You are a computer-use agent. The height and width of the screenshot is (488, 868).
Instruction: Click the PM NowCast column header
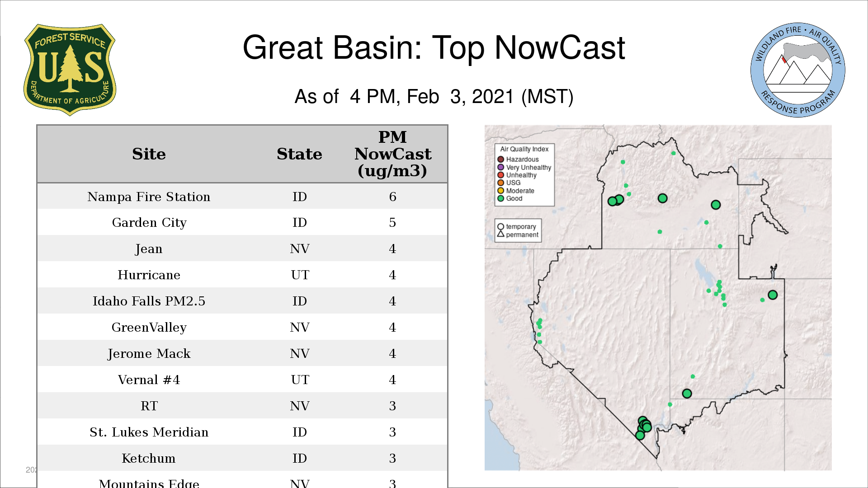click(x=392, y=154)
